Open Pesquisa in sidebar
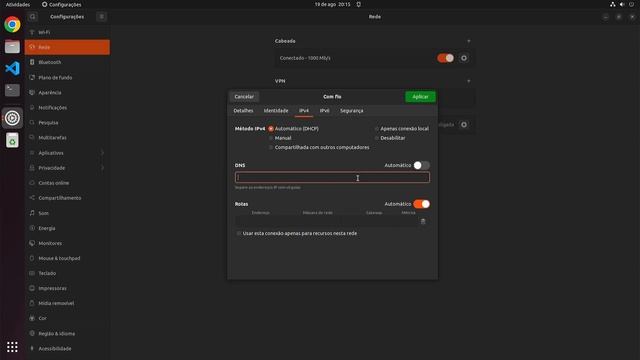 pos(67,122)
